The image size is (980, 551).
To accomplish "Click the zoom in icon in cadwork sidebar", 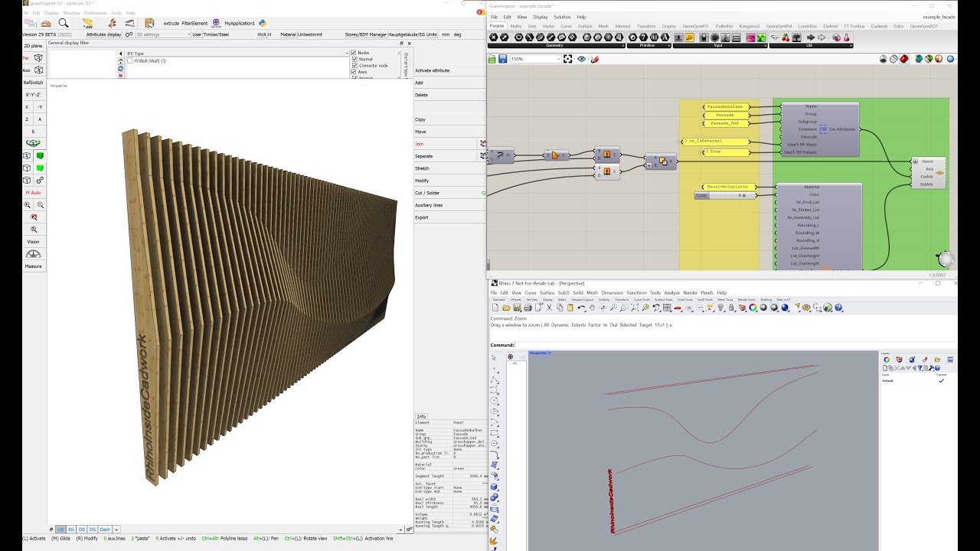I will [x=28, y=205].
